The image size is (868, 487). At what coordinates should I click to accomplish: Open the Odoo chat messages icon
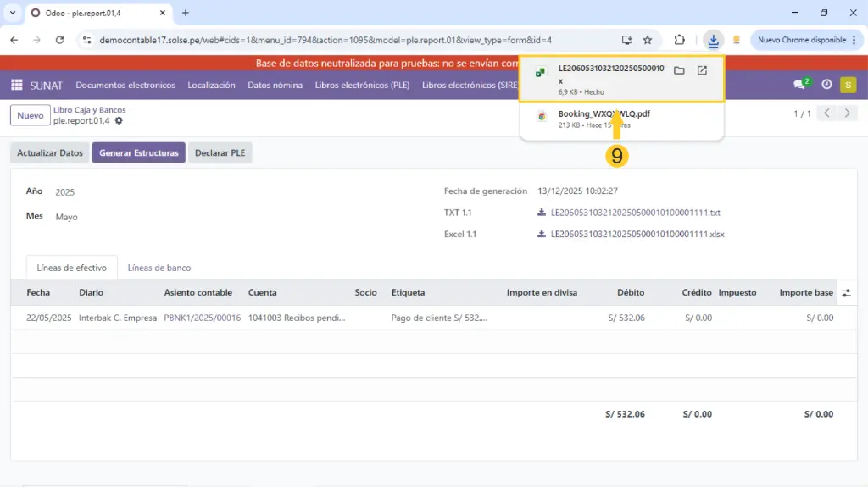point(799,85)
